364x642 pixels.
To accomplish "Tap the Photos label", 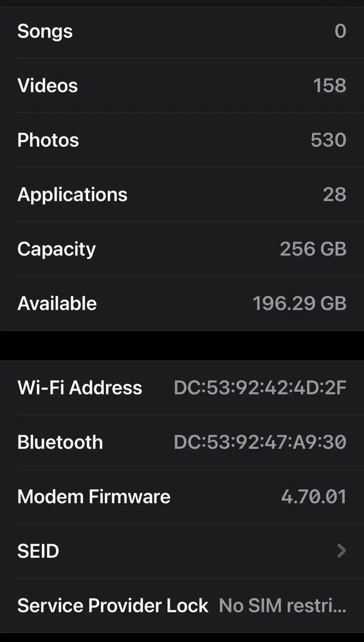I will [x=48, y=140].
